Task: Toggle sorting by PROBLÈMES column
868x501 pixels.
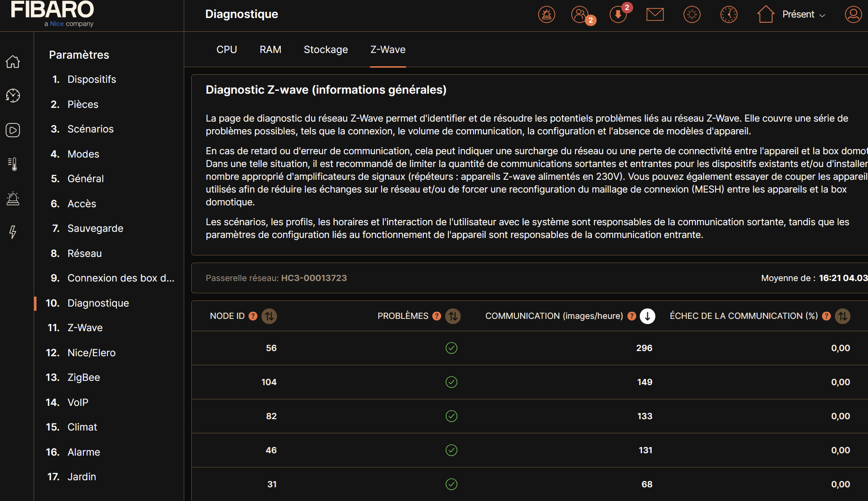Action: pyautogui.click(x=453, y=316)
